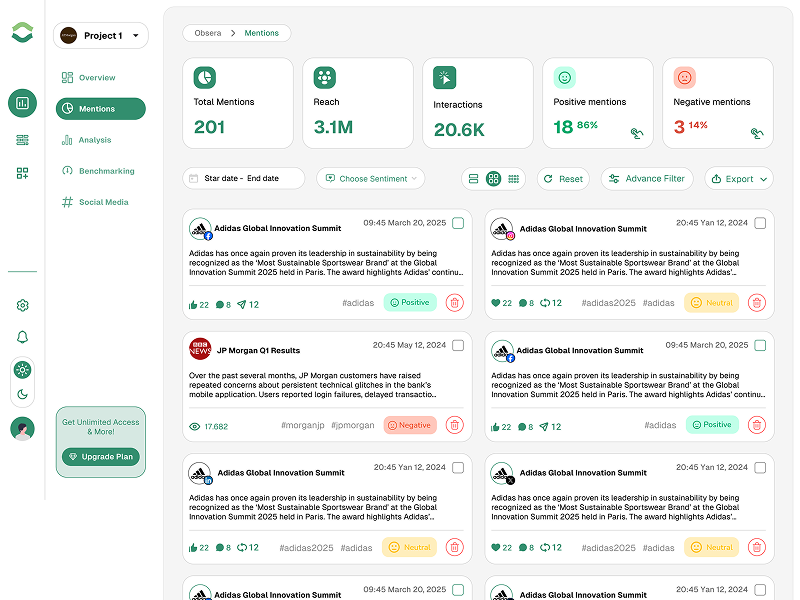Open the dashboard chart icon in the left rail
The image size is (800, 600).
click(x=22, y=103)
